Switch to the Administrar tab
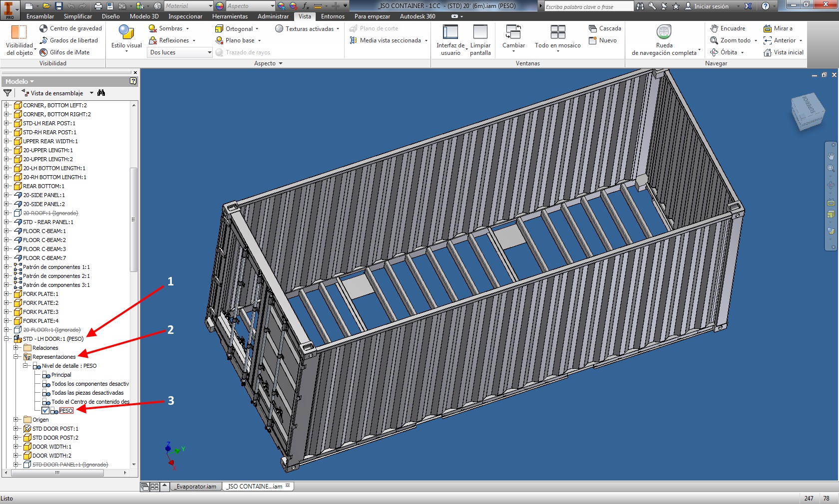The image size is (839, 504). (273, 16)
